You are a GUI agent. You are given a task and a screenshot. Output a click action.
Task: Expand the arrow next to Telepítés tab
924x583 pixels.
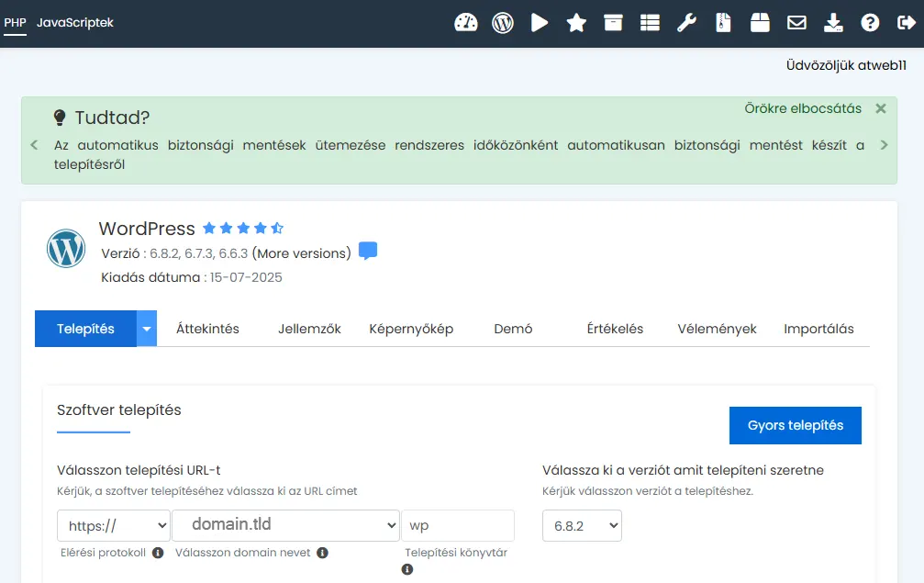(147, 329)
